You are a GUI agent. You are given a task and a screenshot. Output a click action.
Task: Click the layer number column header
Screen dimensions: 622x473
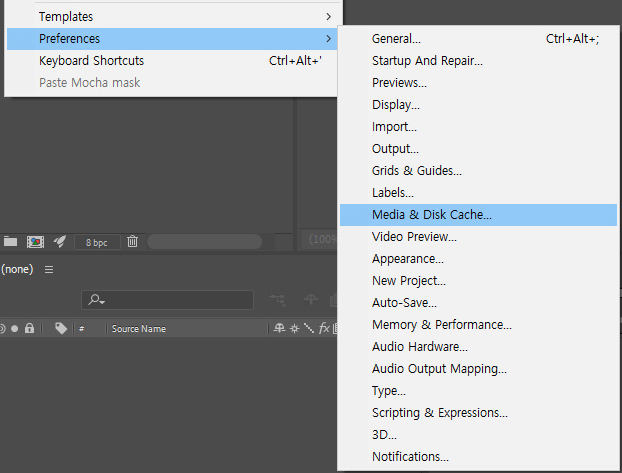[81, 329]
